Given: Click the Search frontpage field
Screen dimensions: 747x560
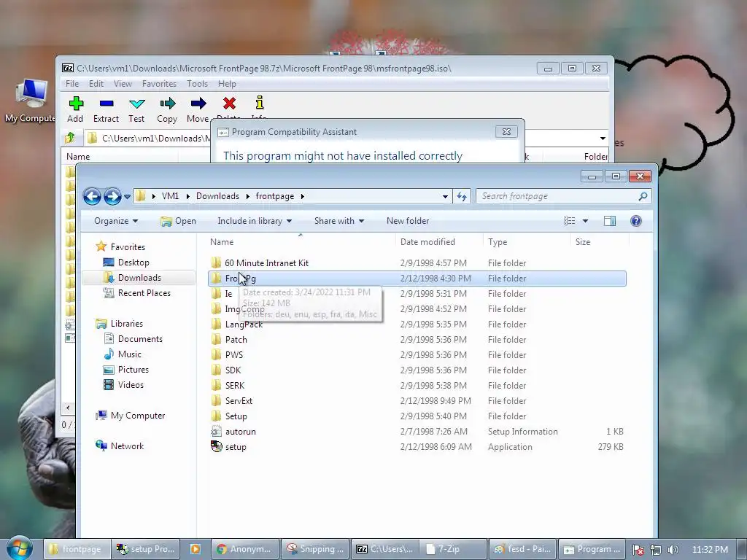Looking at the screenshot, I should [x=564, y=196].
